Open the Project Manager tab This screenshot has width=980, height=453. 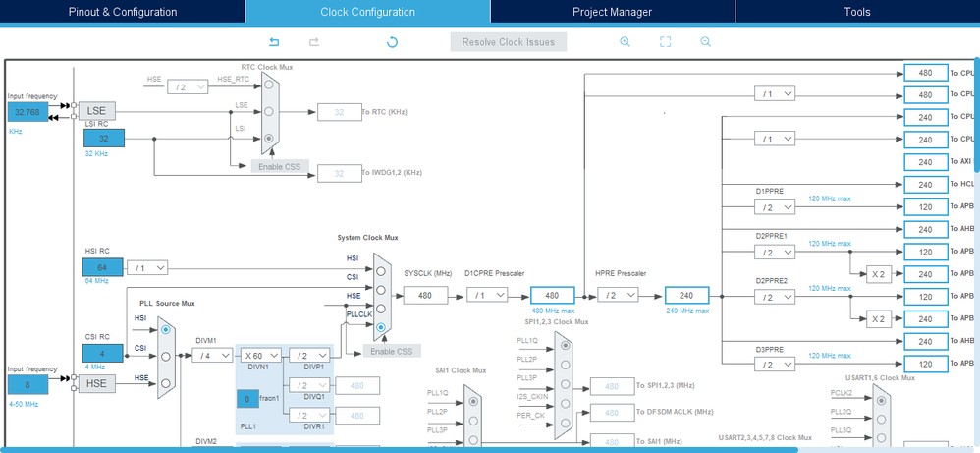coord(613,11)
